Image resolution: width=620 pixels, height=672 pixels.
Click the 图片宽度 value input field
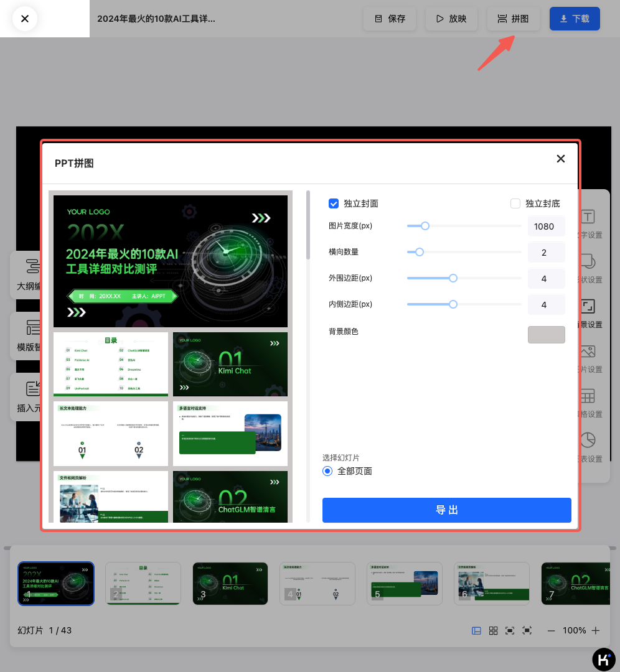(545, 226)
